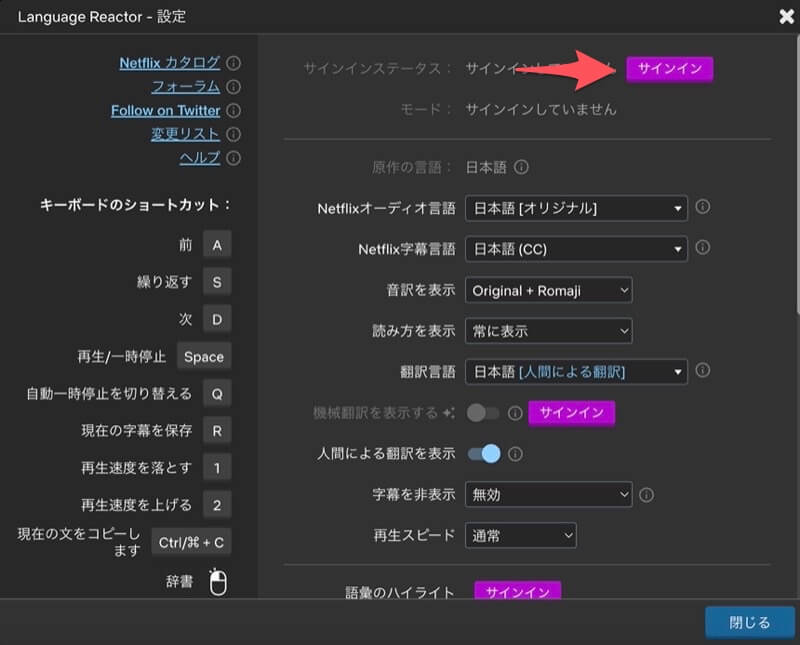Open the 変更リスト link
Screen dimensions: 800x645
[185, 134]
